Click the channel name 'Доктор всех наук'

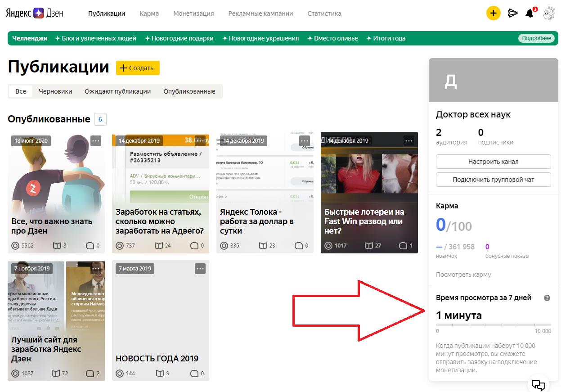473,114
